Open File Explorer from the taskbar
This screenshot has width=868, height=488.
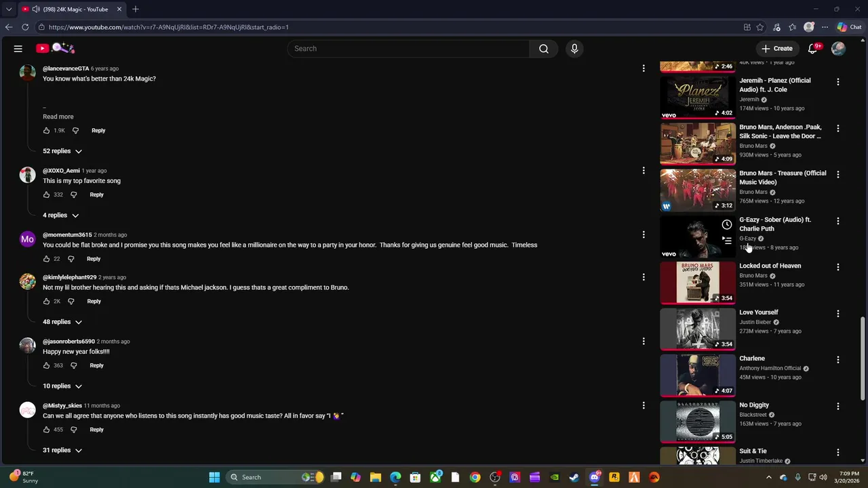(x=375, y=477)
